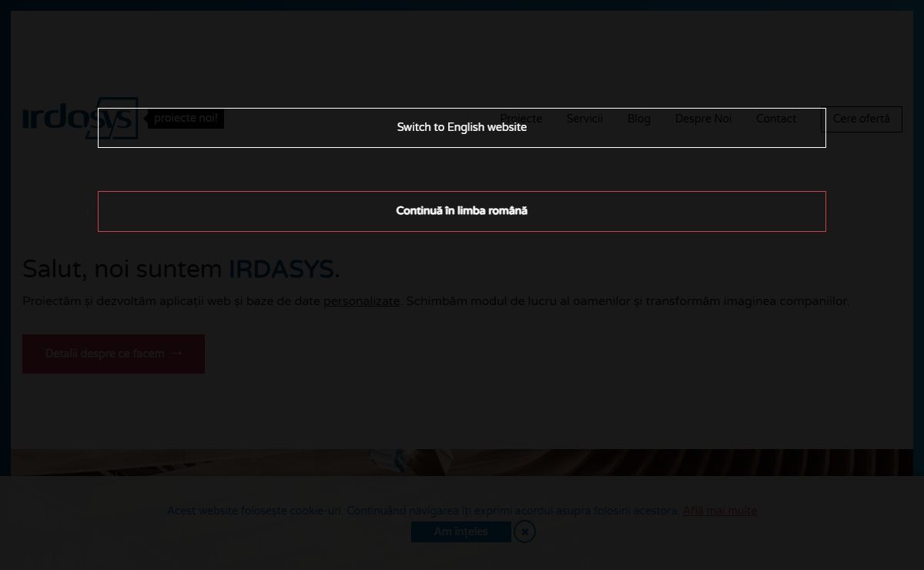Close the cookie banner with the X icon
Screen dimensions: 924x570
click(x=524, y=531)
